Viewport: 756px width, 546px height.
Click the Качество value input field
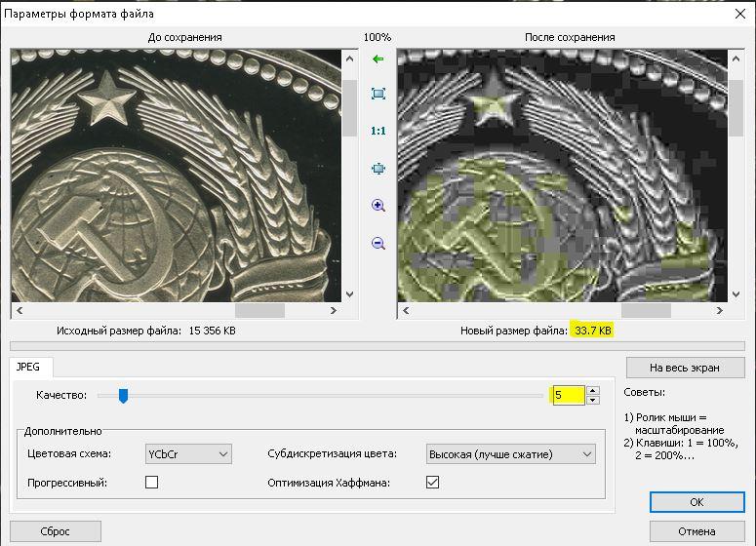pyautogui.click(x=569, y=395)
